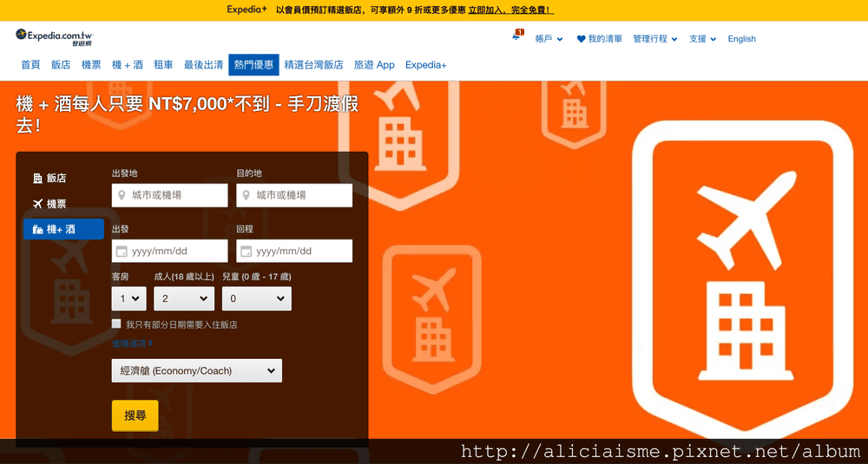Expand the 管理行程 dropdown
This screenshot has width=868, height=464.
pyautogui.click(x=654, y=39)
